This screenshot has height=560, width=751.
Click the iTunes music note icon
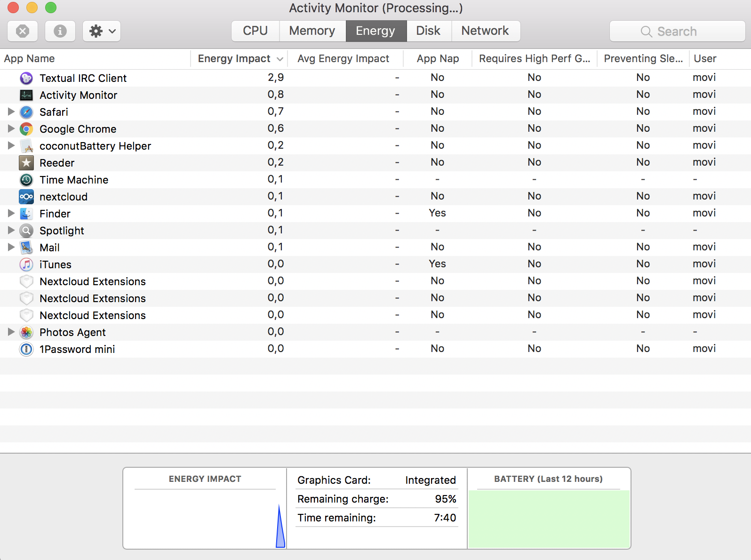[x=26, y=264]
